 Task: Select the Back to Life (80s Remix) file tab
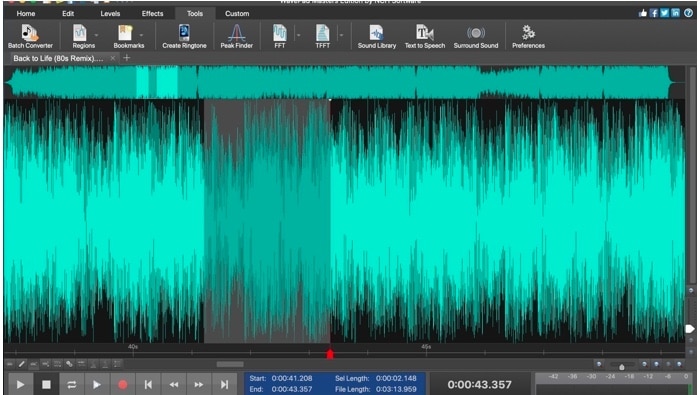point(58,58)
